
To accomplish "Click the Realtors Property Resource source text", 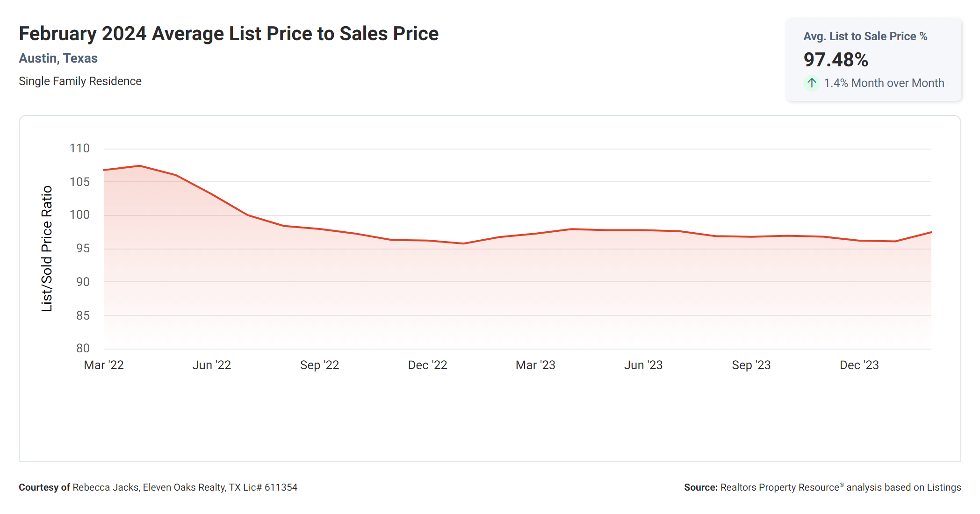I will point(822,487).
